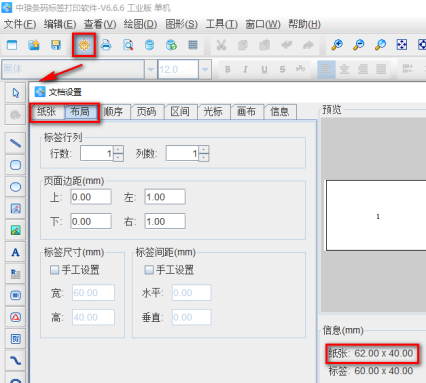The image size is (426, 383).
Task: Apply bold text formatting
Action: tap(228, 69)
